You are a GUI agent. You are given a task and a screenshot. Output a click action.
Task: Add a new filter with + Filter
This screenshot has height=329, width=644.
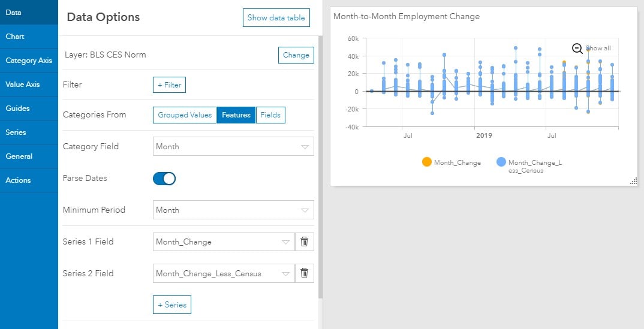[x=169, y=85]
